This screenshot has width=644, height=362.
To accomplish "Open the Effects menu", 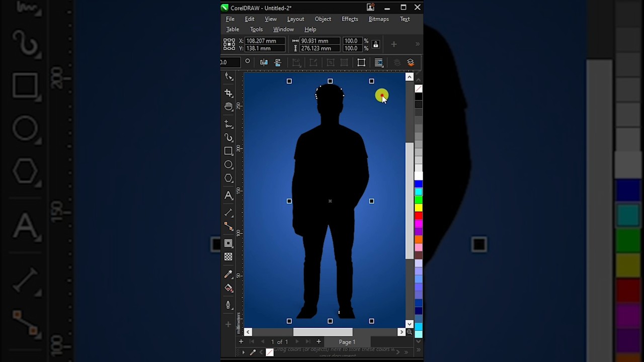I will pos(350,19).
